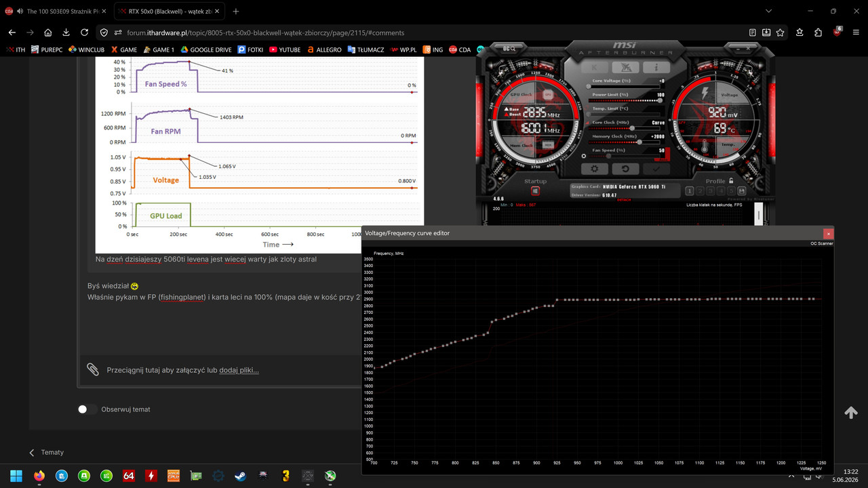This screenshot has height=488, width=868.
Task: Toggle the Profile lock padlock
Action: point(732,181)
